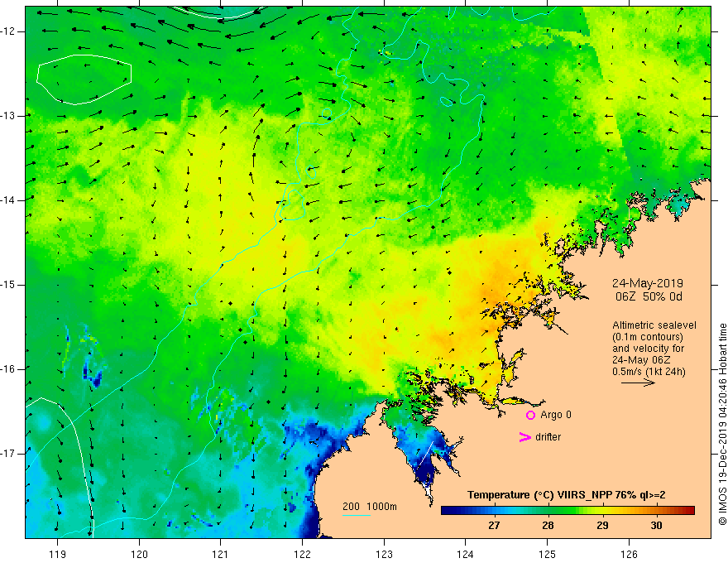Click latitude axis label '-14'
728x563 pixels.
click(9, 200)
